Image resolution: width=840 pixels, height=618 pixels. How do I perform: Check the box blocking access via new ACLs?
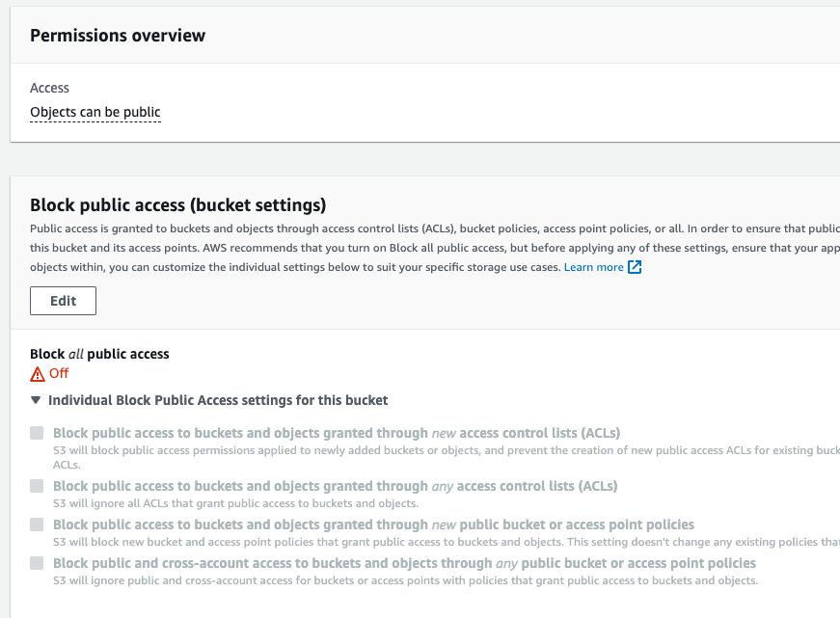point(36,432)
